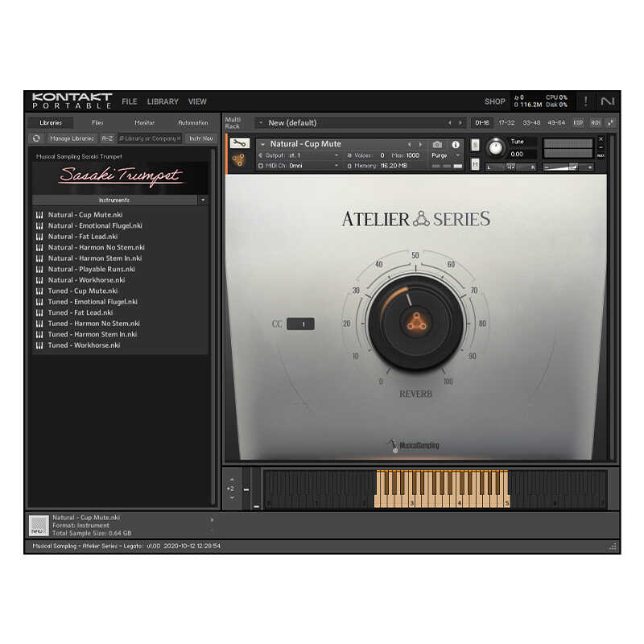This screenshot has height=644, width=644.
Task: Select next instrument preset arrow for Natural - Cup Mute
Action: point(420,145)
